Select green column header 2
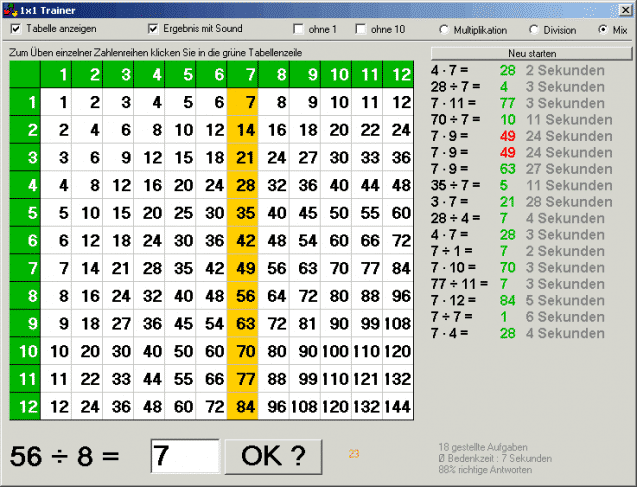 tap(87, 74)
